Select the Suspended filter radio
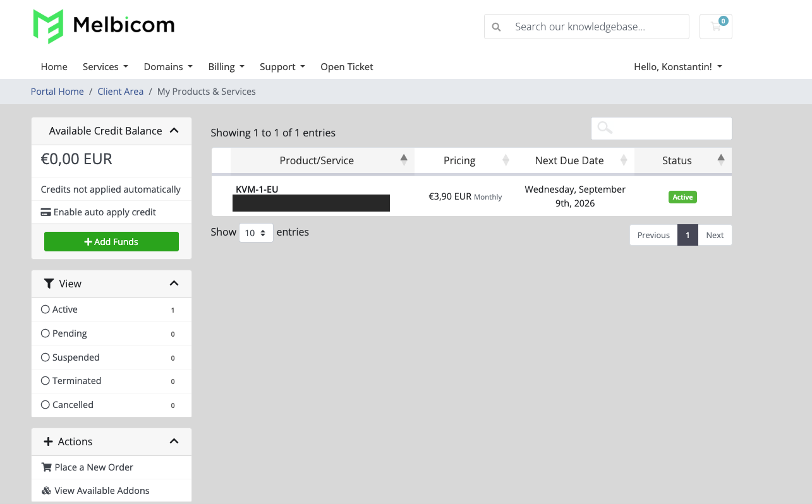Image resolution: width=812 pixels, height=504 pixels. tap(45, 357)
